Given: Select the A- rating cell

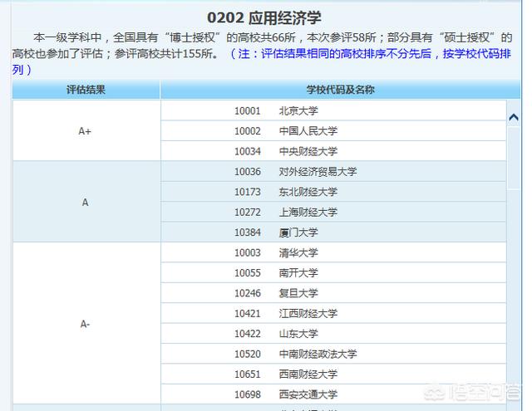Looking at the screenshot, I should point(86,324).
